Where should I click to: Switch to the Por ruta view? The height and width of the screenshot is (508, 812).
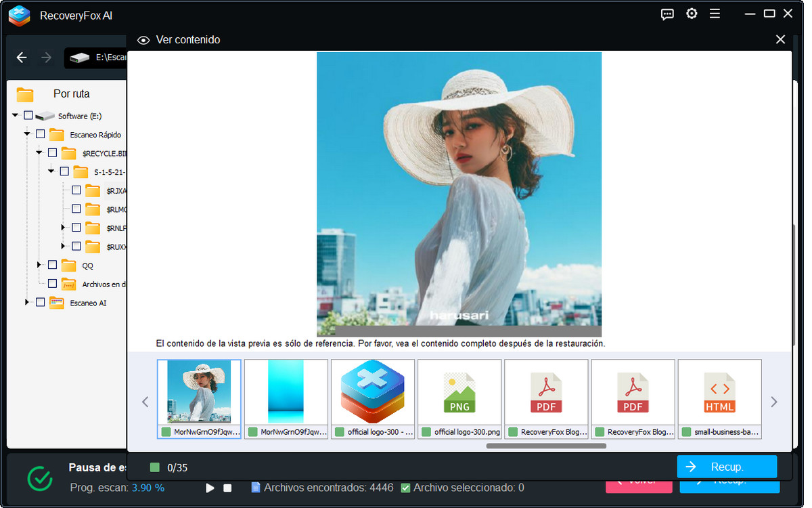click(70, 93)
